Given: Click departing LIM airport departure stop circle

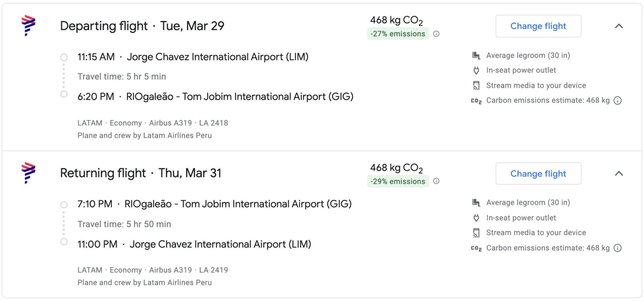Looking at the screenshot, I should [64, 57].
